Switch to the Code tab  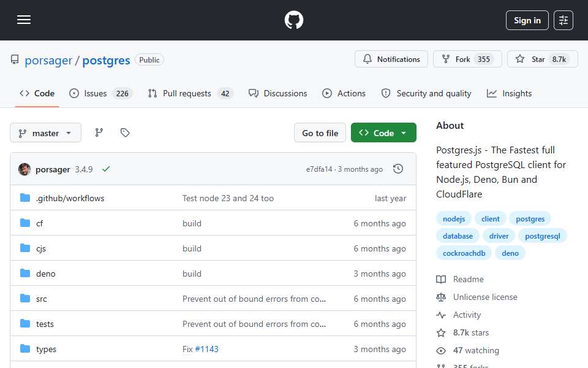37,93
